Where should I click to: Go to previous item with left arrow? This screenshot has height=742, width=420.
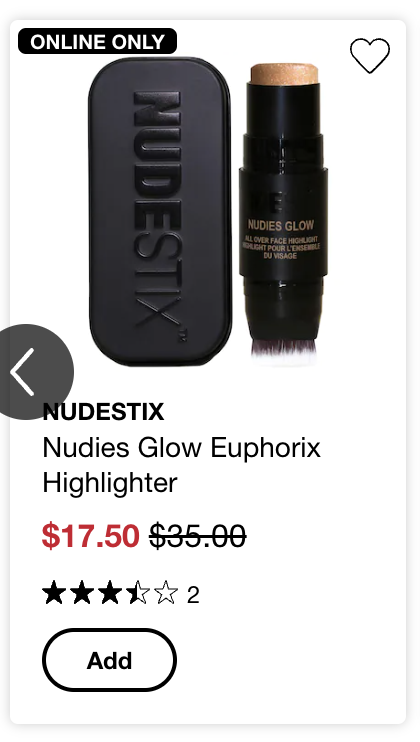point(30,372)
